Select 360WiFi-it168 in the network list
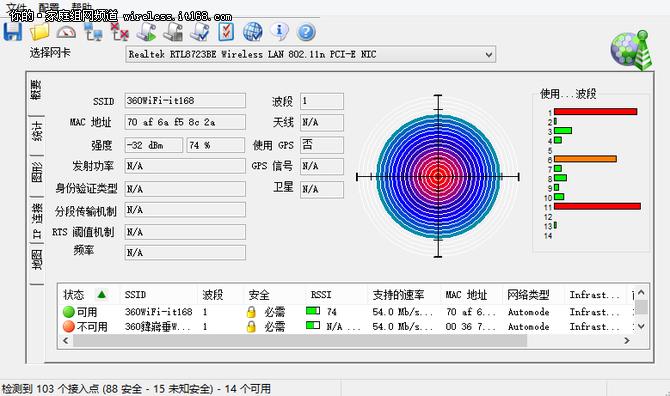The height and width of the screenshot is (396, 670). tap(159, 312)
